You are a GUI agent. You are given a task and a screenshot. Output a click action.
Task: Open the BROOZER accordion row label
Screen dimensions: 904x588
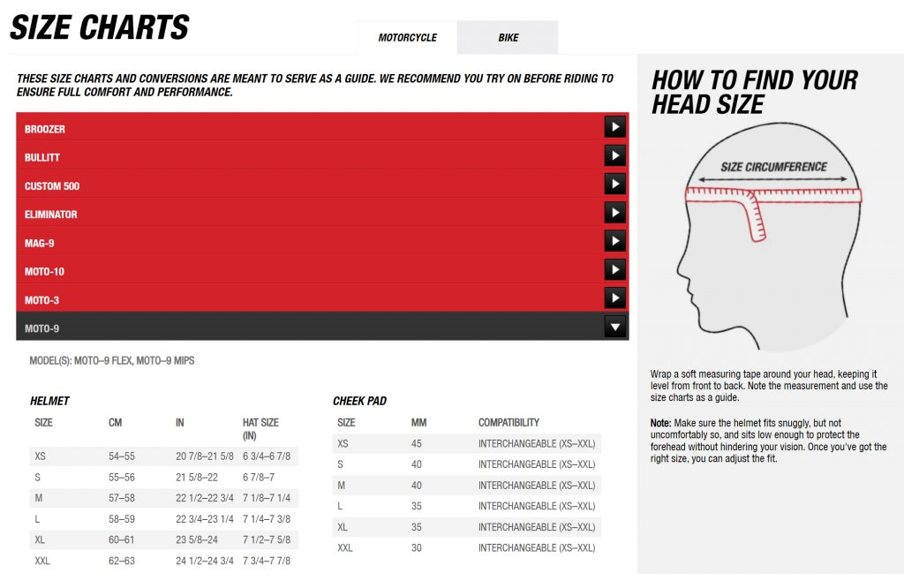coord(45,129)
